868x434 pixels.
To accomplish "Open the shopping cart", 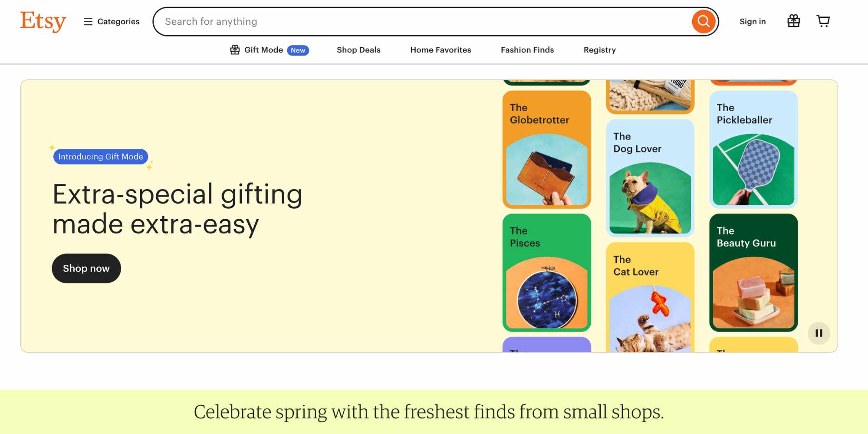I will [x=823, y=21].
